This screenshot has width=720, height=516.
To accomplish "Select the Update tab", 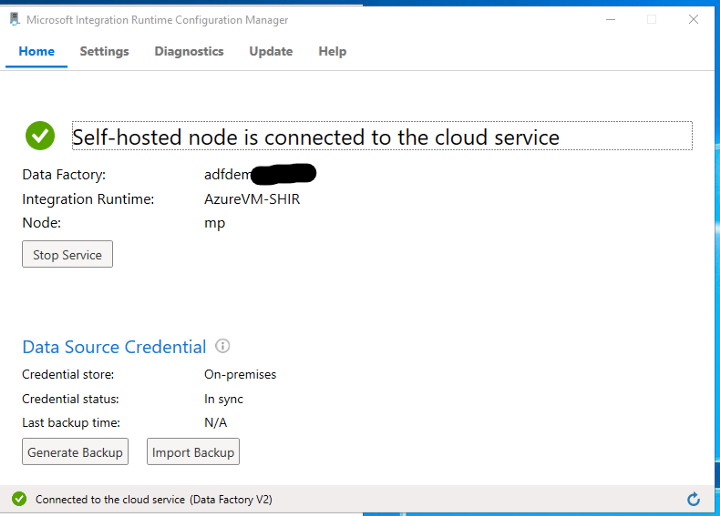I will (271, 51).
